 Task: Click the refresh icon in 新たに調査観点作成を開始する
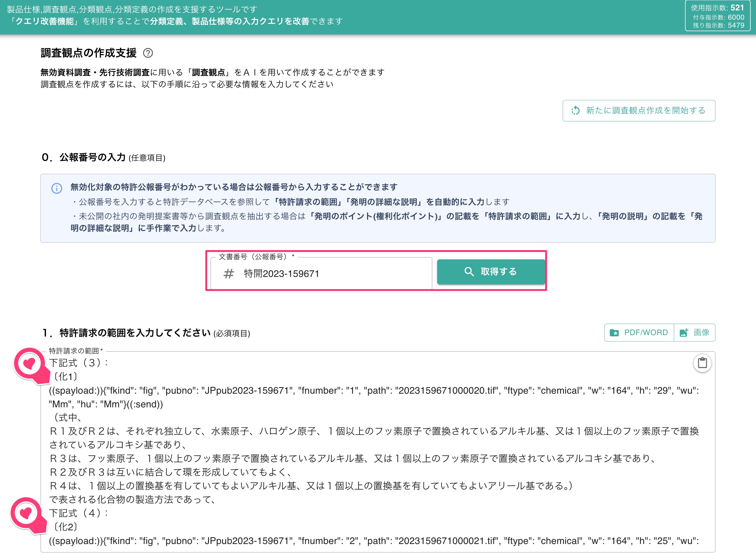point(576,111)
